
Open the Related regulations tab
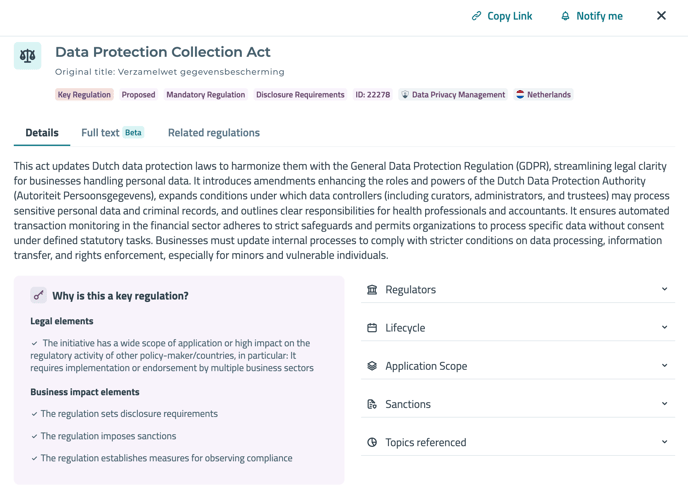coord(213,132)
